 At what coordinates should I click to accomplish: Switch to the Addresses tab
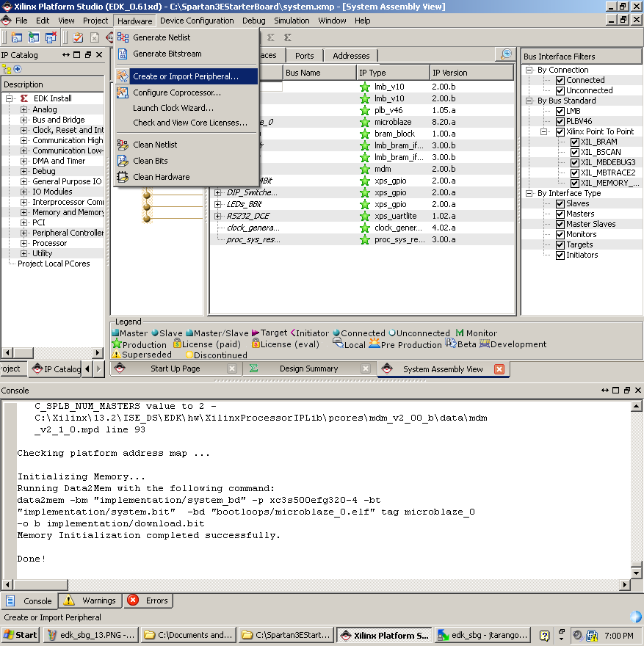point(351,56)
